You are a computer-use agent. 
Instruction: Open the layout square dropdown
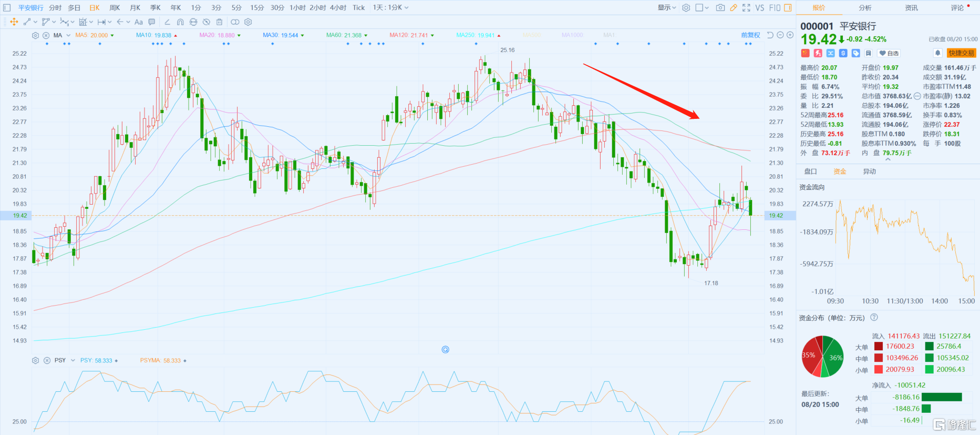(702, 7)
